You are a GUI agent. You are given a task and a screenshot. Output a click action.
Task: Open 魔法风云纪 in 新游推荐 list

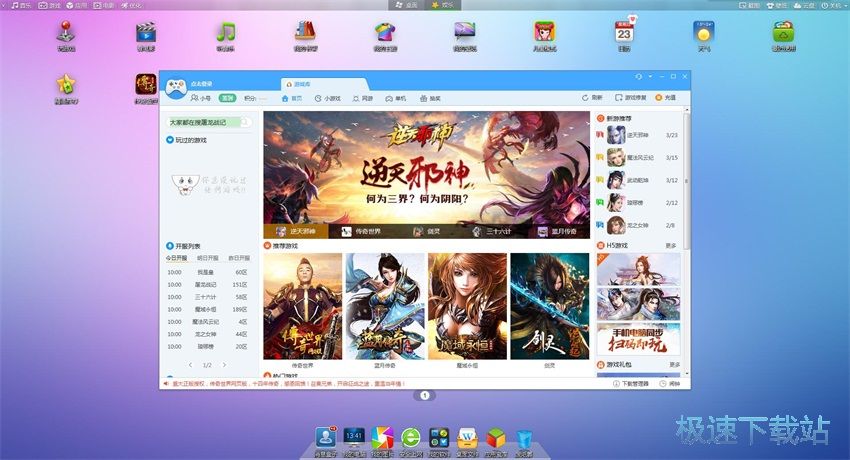pos(638,158)
